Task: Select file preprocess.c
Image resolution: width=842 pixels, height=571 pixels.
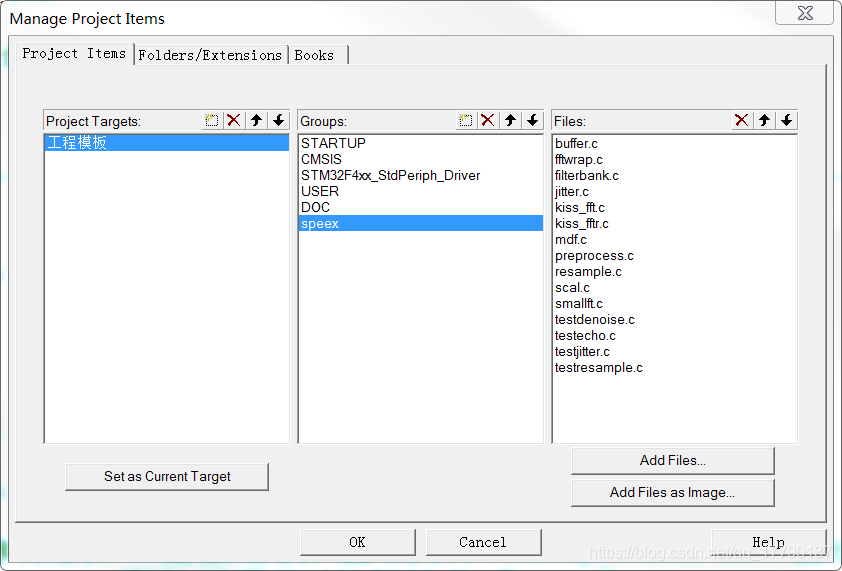Action: (x=674, y=256)
